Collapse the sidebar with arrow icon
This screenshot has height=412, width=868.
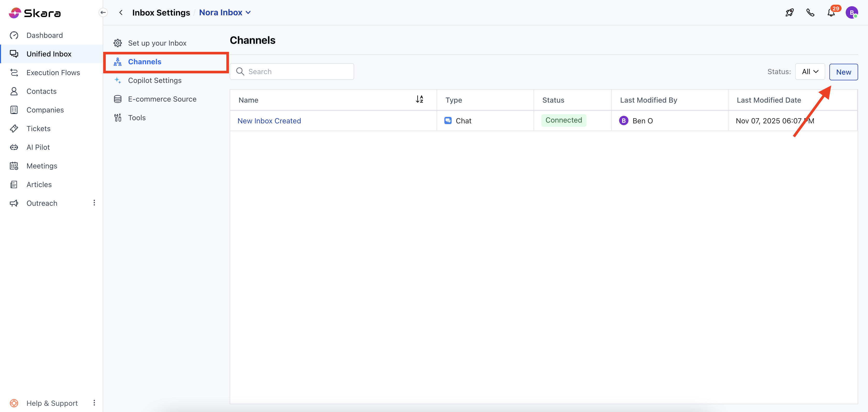(103, 12)
